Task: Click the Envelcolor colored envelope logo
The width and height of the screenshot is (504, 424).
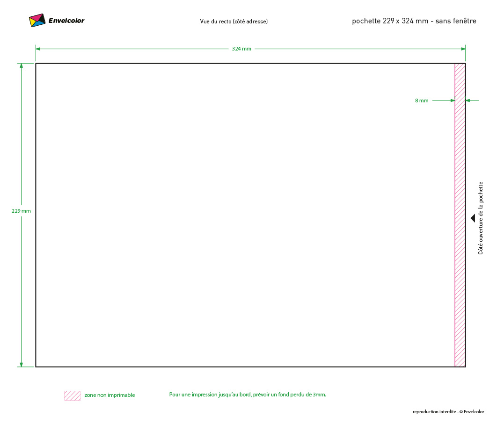Action: (37, 21)
